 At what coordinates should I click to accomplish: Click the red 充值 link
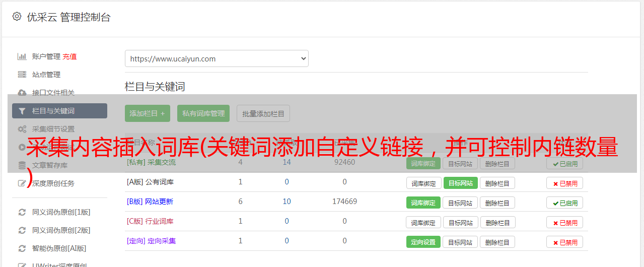coord(70,56)
